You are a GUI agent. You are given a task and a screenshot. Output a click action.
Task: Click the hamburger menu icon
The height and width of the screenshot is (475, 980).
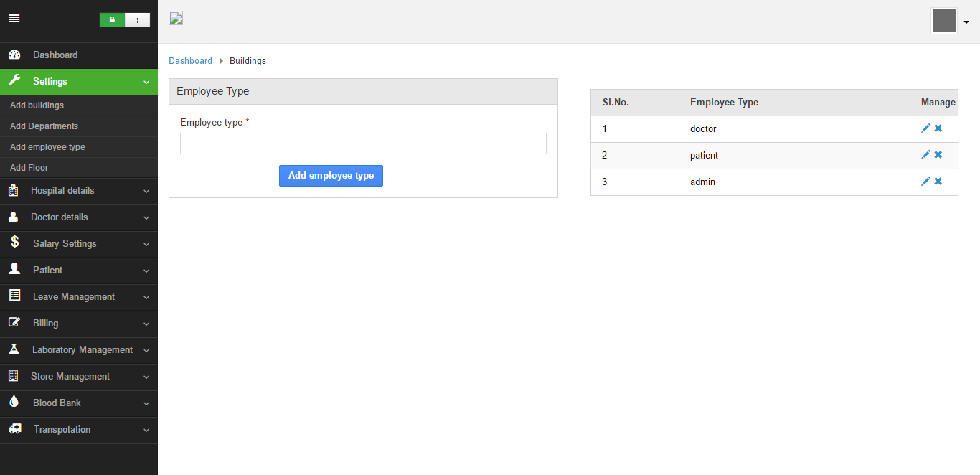pyautogui.click(x=14, y=19)
